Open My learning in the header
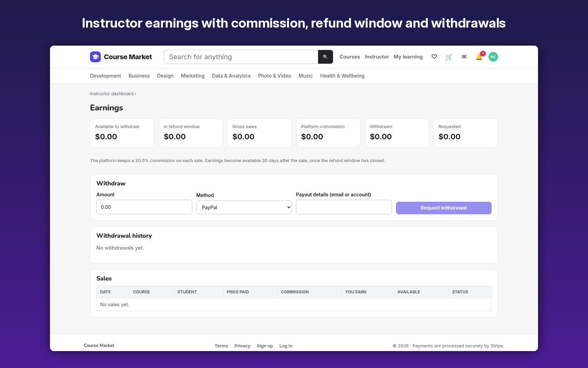This screenshot has height=368, width=588. pyautogui.click(x=408, y=57)
